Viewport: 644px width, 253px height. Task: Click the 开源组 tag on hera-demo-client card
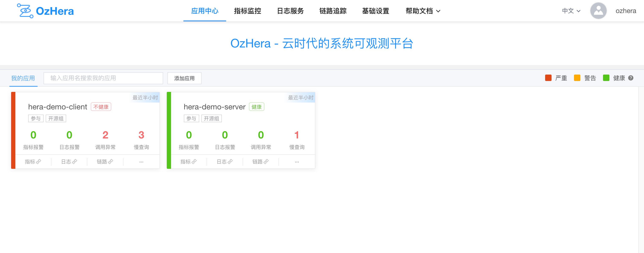tap(56, 118)
